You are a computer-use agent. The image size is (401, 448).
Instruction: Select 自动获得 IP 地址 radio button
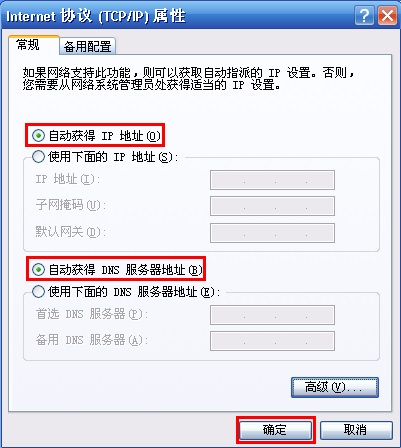[x=38, y=135]
